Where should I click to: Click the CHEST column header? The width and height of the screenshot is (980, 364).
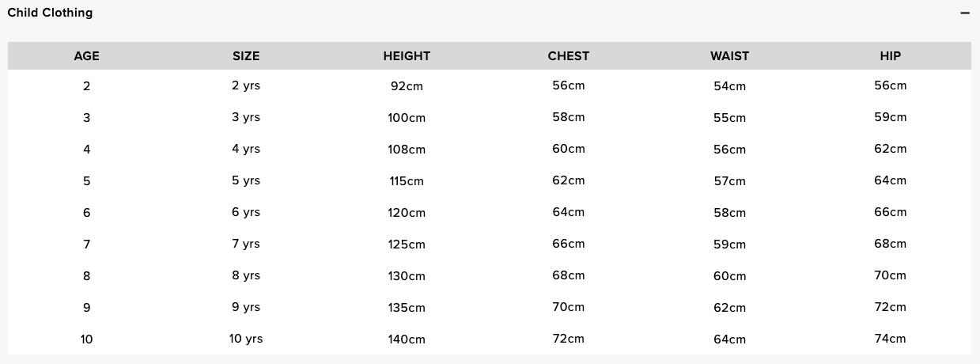pos(569,56)
